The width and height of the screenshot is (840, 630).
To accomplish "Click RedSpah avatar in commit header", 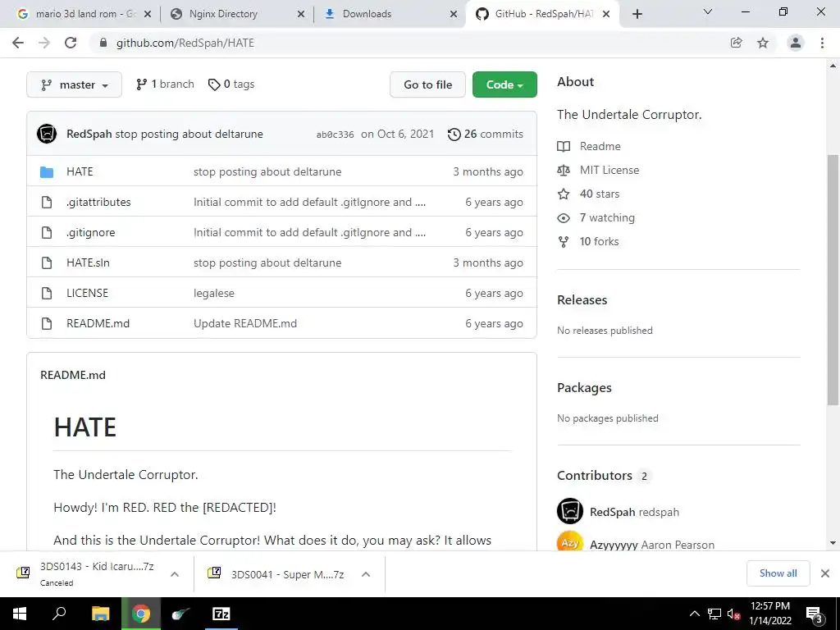I will pos(47,134).
